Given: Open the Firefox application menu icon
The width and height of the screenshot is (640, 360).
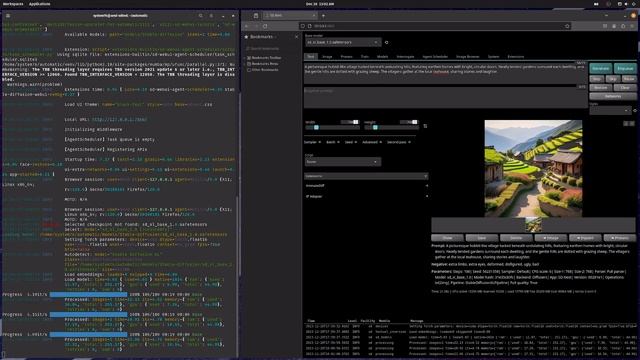Looking at the screenshot, I should (632, 26).
